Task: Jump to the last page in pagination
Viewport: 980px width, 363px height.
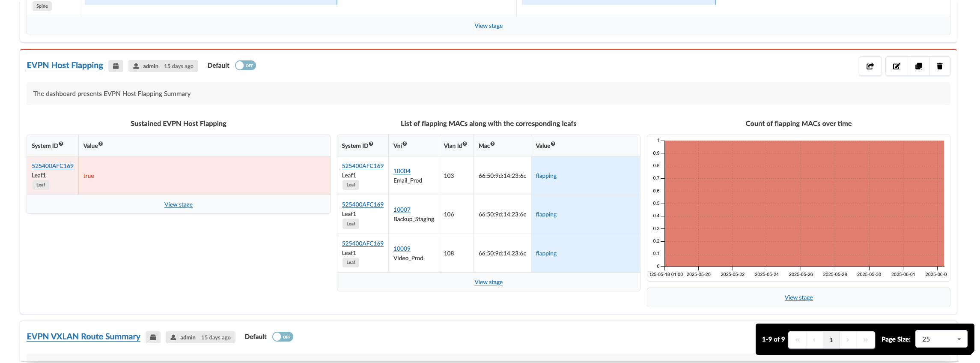Action: click(x=865, y=340)
